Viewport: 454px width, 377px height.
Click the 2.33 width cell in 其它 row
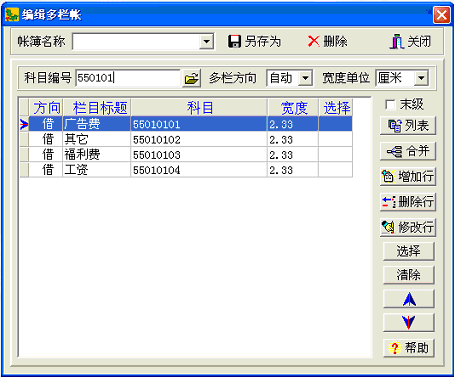(293, 139)
